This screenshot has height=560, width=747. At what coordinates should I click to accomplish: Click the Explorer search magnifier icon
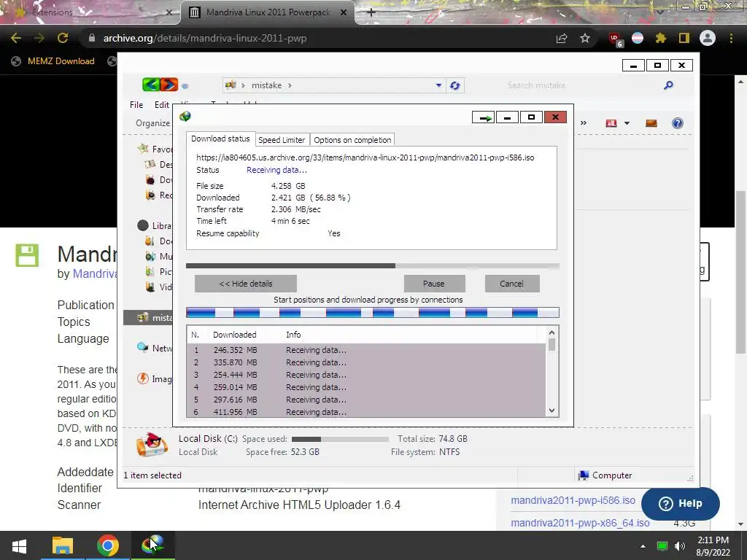[x=668, y=85]
